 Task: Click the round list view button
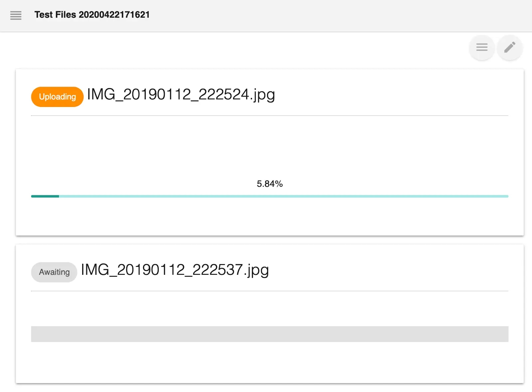481,48
